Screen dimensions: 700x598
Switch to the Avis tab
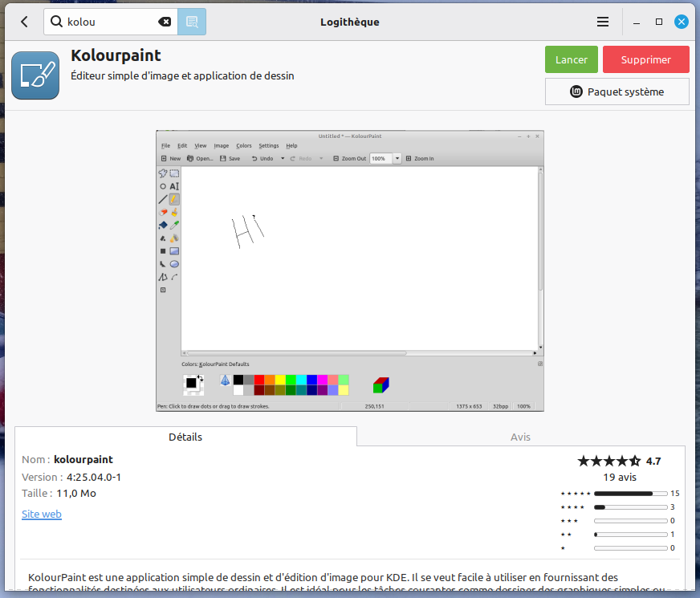click(520, 437)
